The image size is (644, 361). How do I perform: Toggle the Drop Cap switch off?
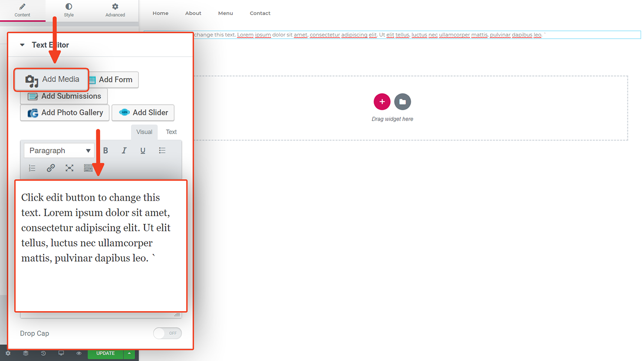pos(168,333)
